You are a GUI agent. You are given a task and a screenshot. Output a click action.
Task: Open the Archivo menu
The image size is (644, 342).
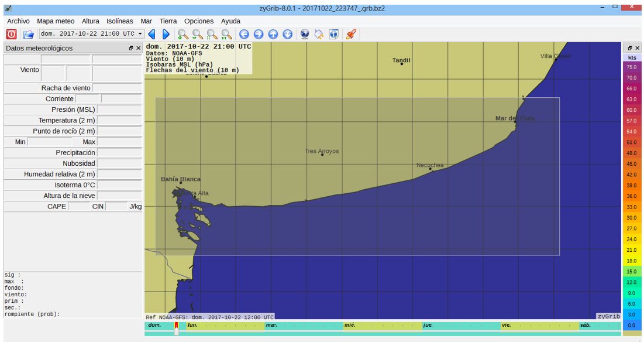point(18,21)
